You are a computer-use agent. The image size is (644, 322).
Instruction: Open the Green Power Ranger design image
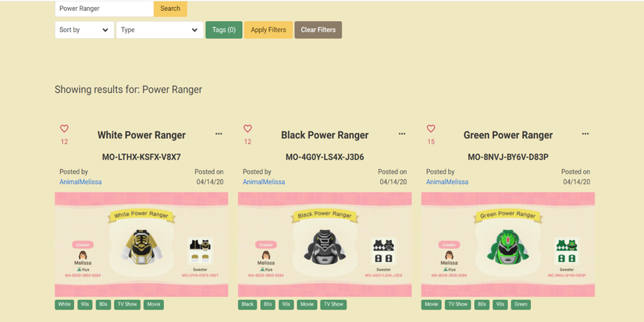pos(508,245)
